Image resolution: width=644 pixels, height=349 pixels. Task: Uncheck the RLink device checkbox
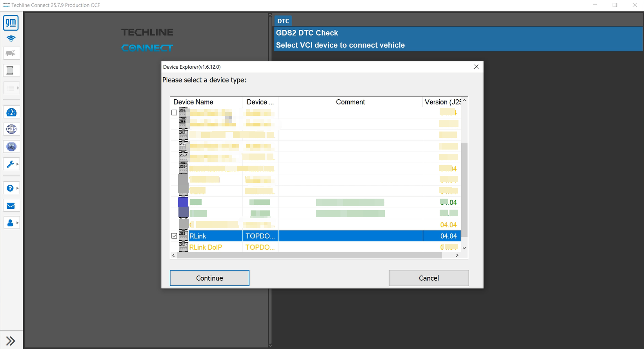174,236
